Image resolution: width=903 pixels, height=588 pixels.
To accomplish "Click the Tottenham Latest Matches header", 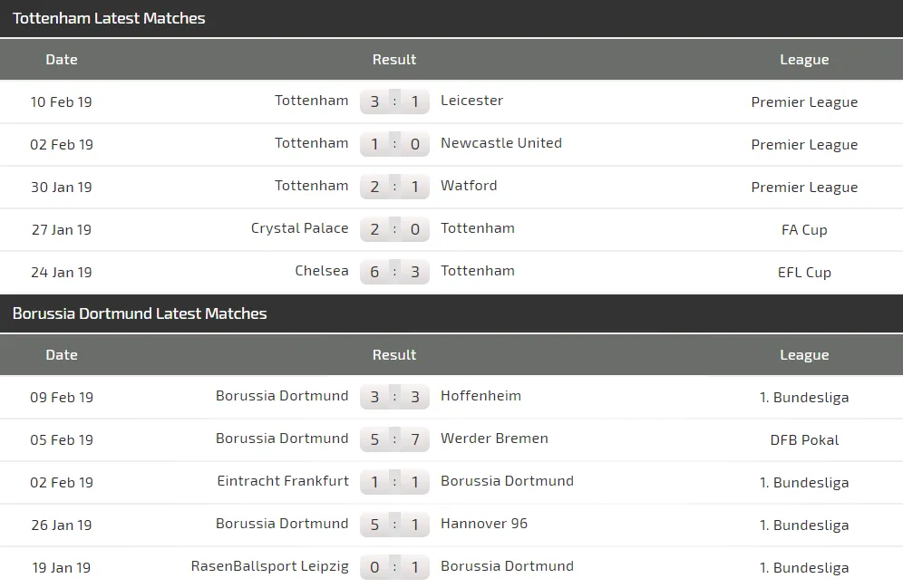I will [109, 18].
